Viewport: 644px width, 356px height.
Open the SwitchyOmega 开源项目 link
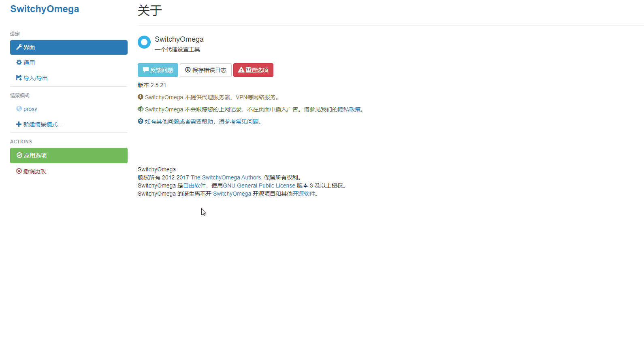coord(232,194)
